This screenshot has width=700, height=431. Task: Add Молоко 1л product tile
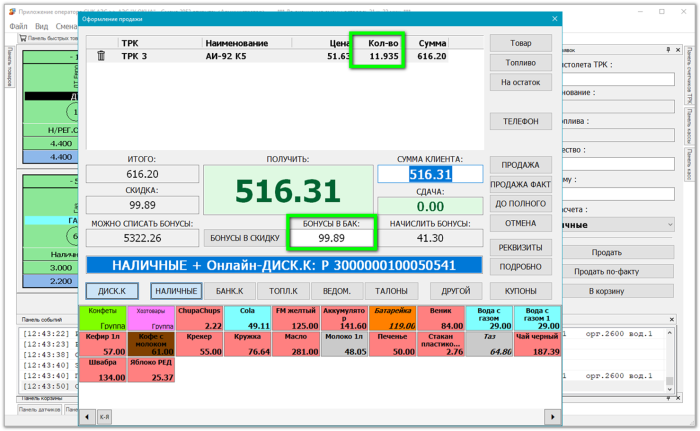(344, 344)
